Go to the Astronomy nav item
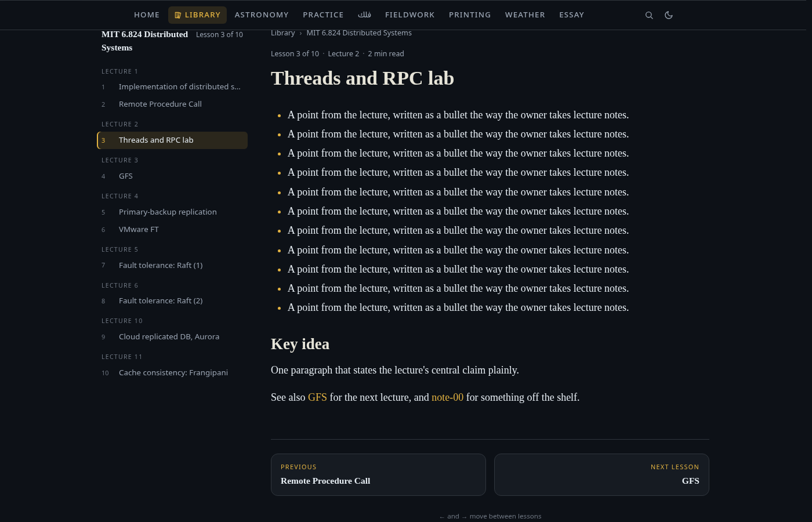Viewport: 812px width, 522px height. pyautogui.click(x=262, y=15)
